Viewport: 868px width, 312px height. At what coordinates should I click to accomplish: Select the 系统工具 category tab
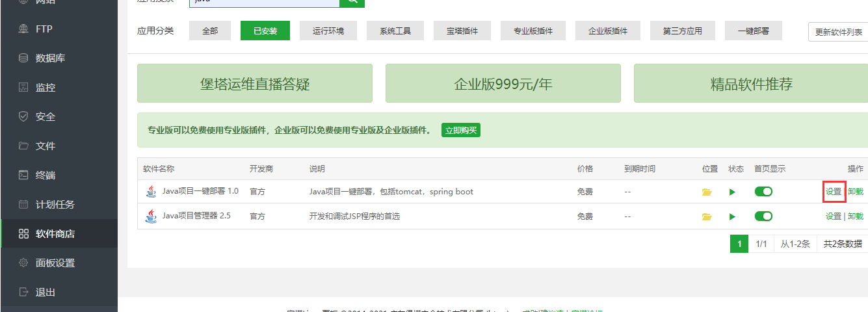(395, 31)
